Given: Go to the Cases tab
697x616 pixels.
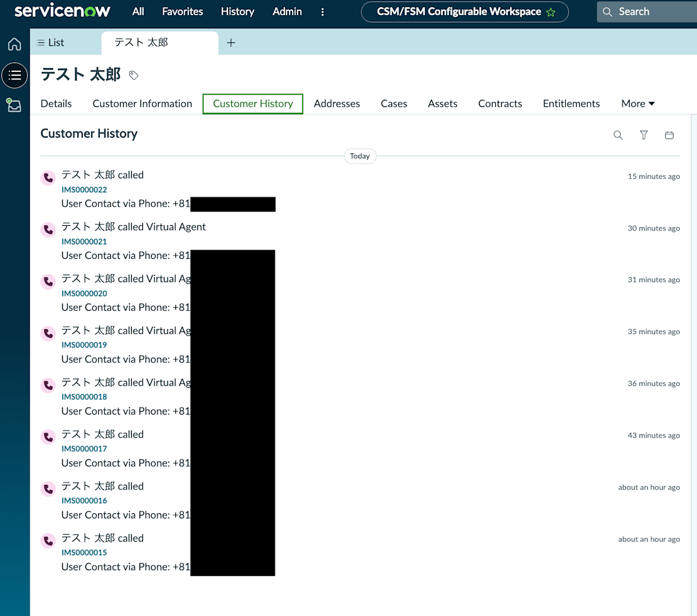Looking at the screenshot, I should [x=394, y=104].
